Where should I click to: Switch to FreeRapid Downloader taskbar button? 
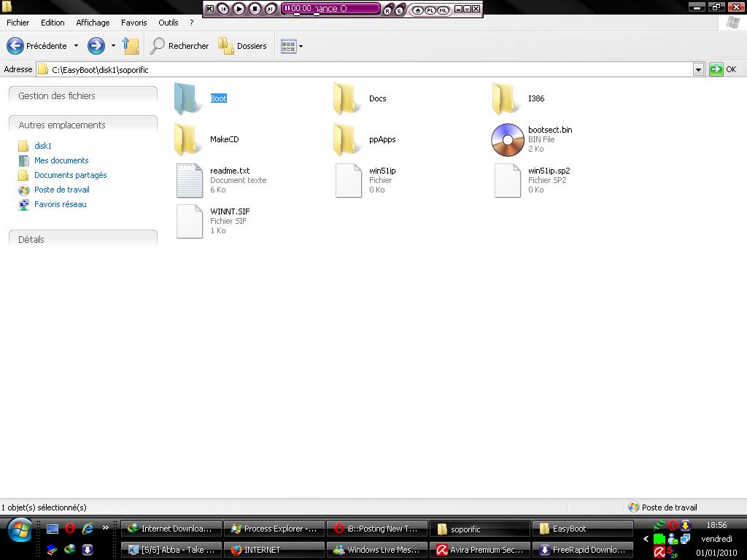pyautogui.click(x=583, y=550)
